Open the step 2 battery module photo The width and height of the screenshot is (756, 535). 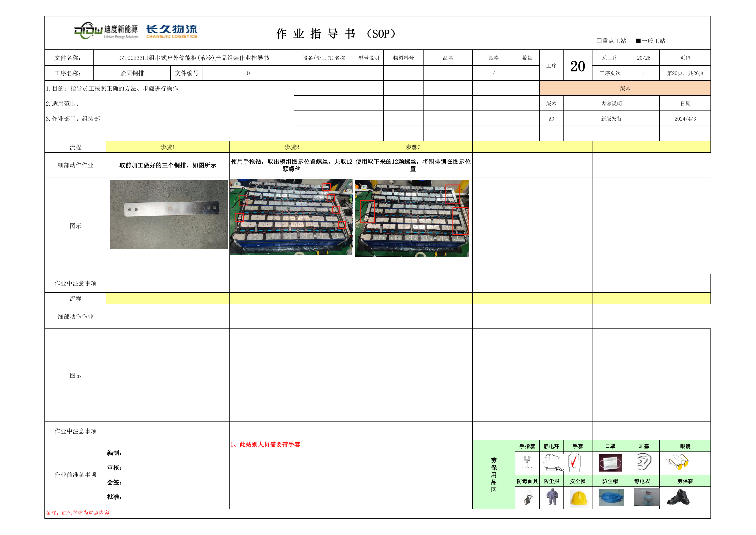coord(291,217)
